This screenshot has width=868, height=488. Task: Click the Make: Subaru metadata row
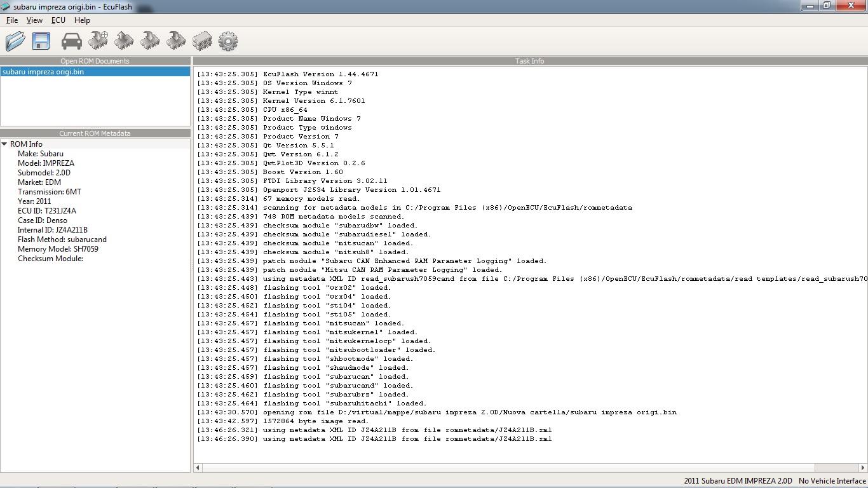(x=41, y=154)
